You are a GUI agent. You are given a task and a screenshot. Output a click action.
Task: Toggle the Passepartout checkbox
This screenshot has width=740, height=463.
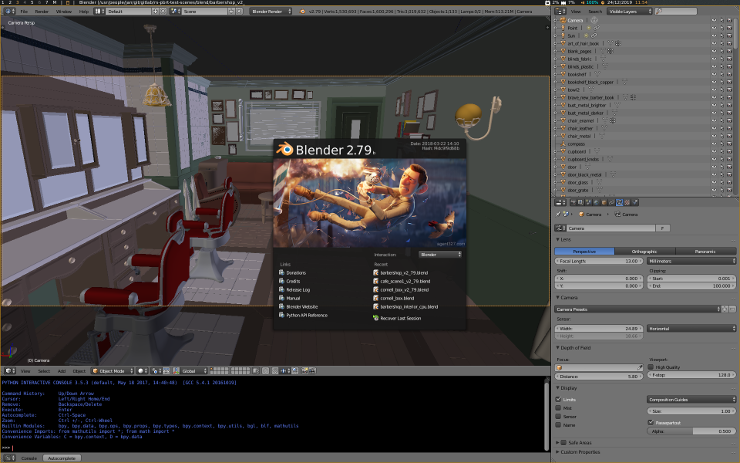pos(651,422)
